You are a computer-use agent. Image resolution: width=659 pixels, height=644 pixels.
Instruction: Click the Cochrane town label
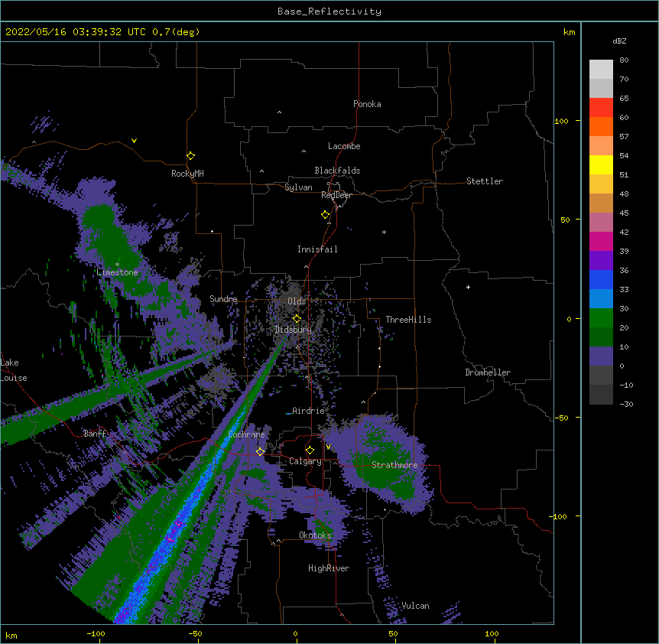click(247, 434)
